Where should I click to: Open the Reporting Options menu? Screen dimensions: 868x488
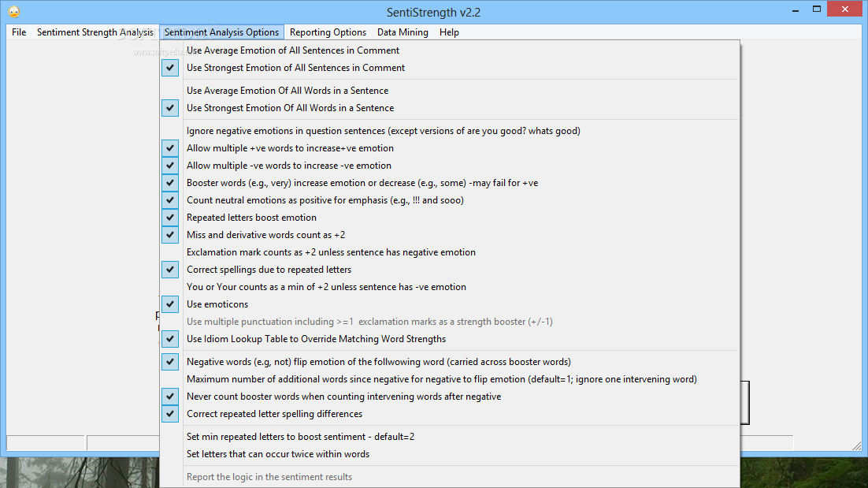(328, 32)
